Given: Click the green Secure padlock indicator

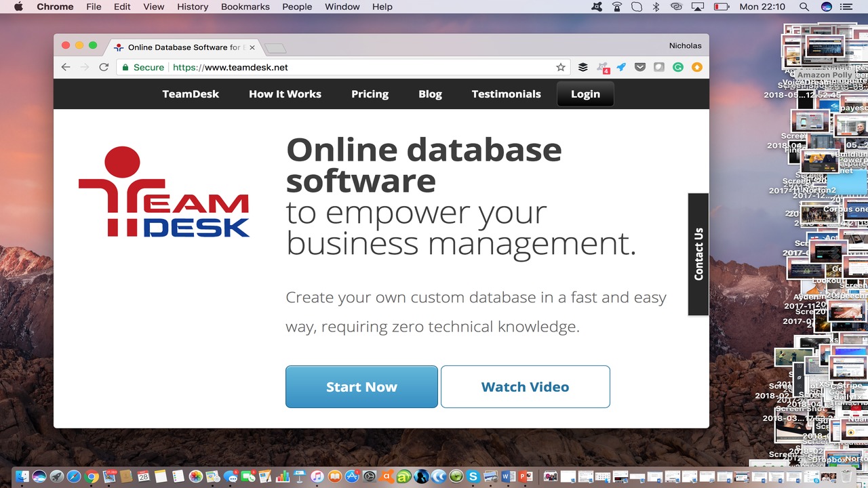Looking at the screenshot, I should pyautogui.click(x=143, y=67).
